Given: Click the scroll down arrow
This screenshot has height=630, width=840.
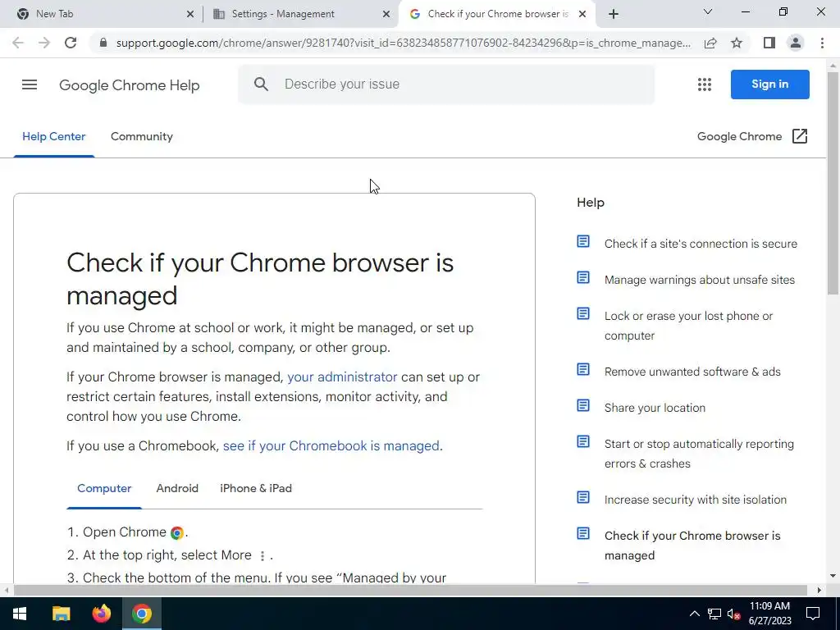Looking at the screenshot, I should tap(833, 576).
